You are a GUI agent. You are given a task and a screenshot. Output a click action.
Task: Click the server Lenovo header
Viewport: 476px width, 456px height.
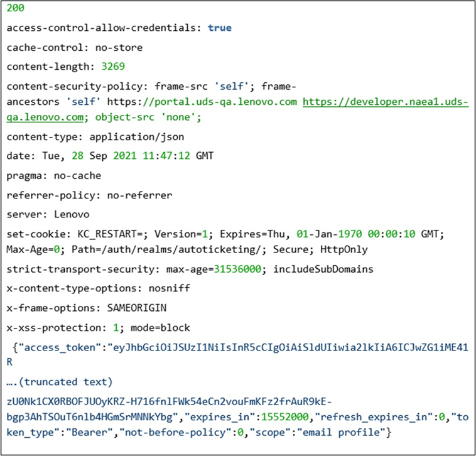click(x=48, y=215)
